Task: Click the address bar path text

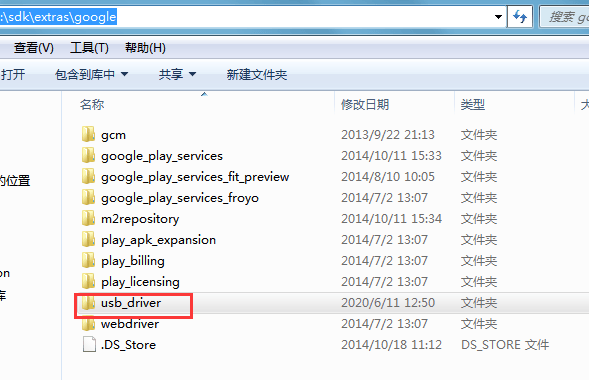Action: [x=58, y=17]
